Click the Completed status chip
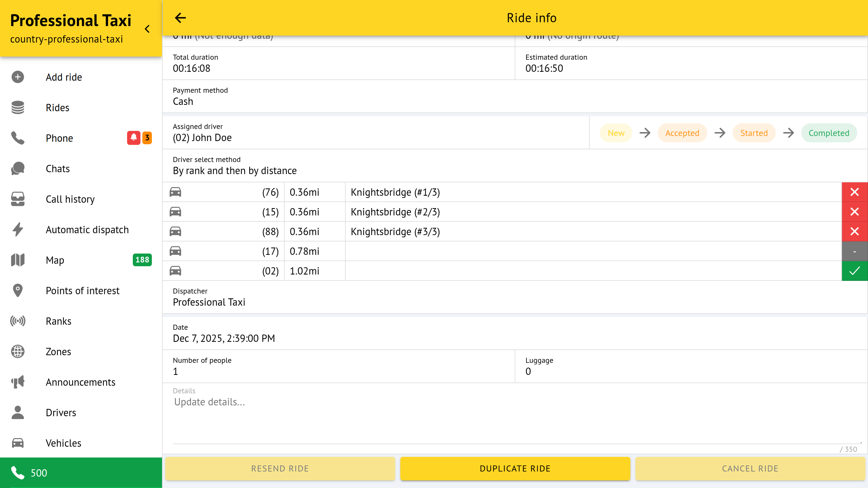Screen dimensions: 868x488 [x=829, y=133]
